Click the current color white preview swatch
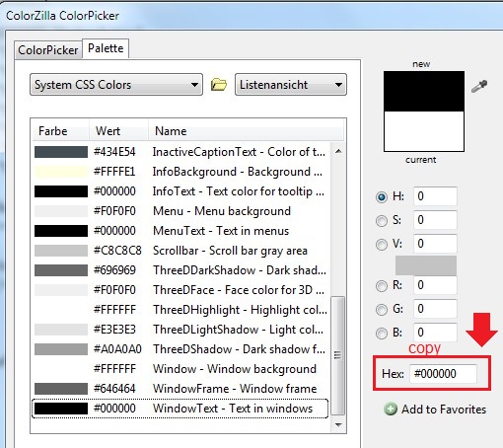503x448 pixels. click(x=424, y=131)
